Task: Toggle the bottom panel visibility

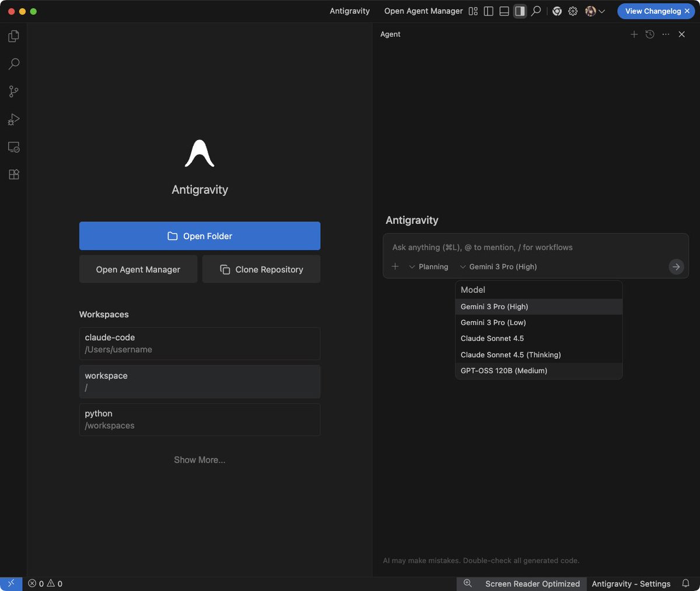Action: coord(503,11)
